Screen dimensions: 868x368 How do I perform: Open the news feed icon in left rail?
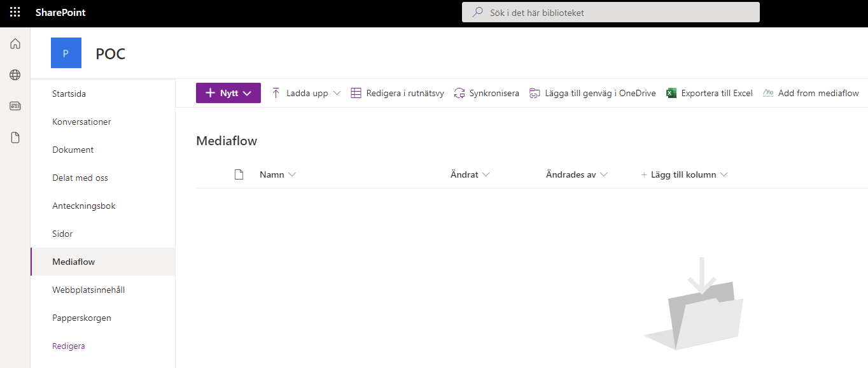[x=15, y=106]
